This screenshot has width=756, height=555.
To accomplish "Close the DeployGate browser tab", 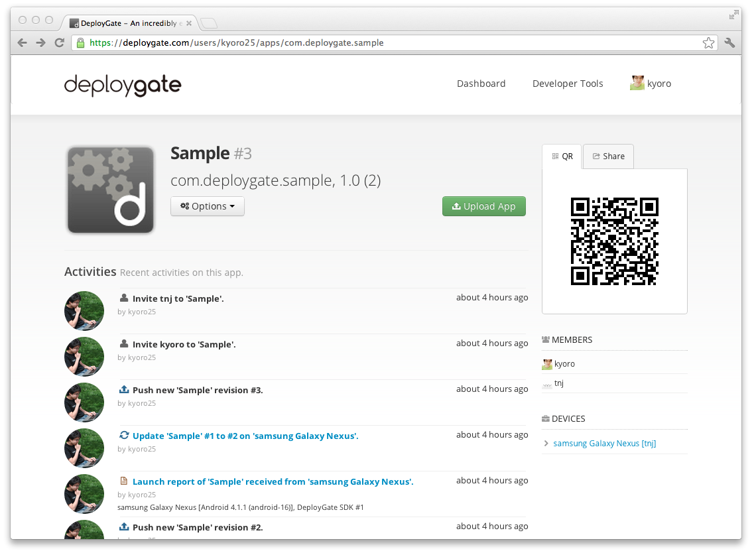I will tap(189, 23).
